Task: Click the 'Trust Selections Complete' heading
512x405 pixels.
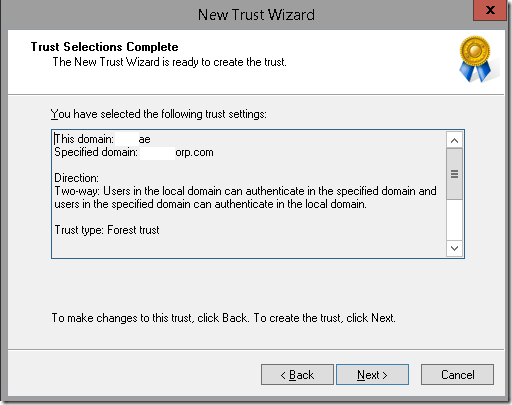Action: click(x=104, y=47)
